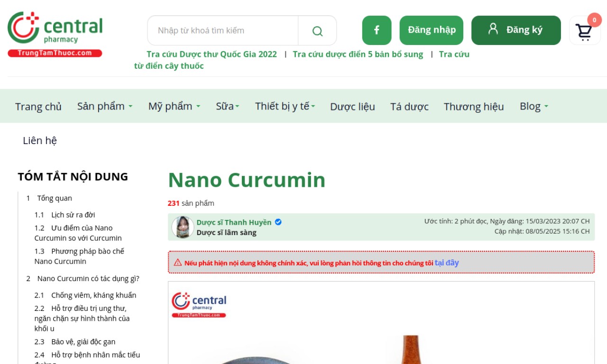The width and height of the screenshot is (607, 364).
Task: Open the shopping cart icon
Action: (584, 31)
